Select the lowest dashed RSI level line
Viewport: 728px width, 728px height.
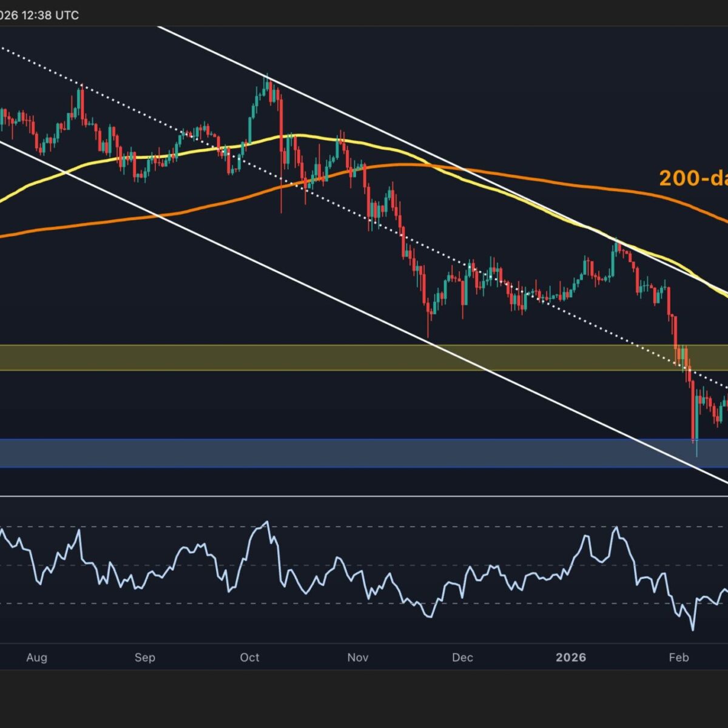click(x=364, y=604)
